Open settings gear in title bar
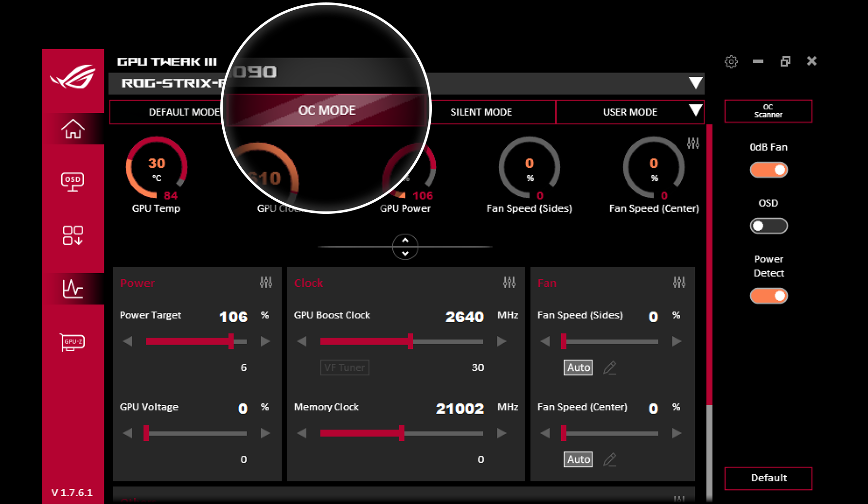The height and width of the screenshot is (504, 868). click(x=731, y=62)
